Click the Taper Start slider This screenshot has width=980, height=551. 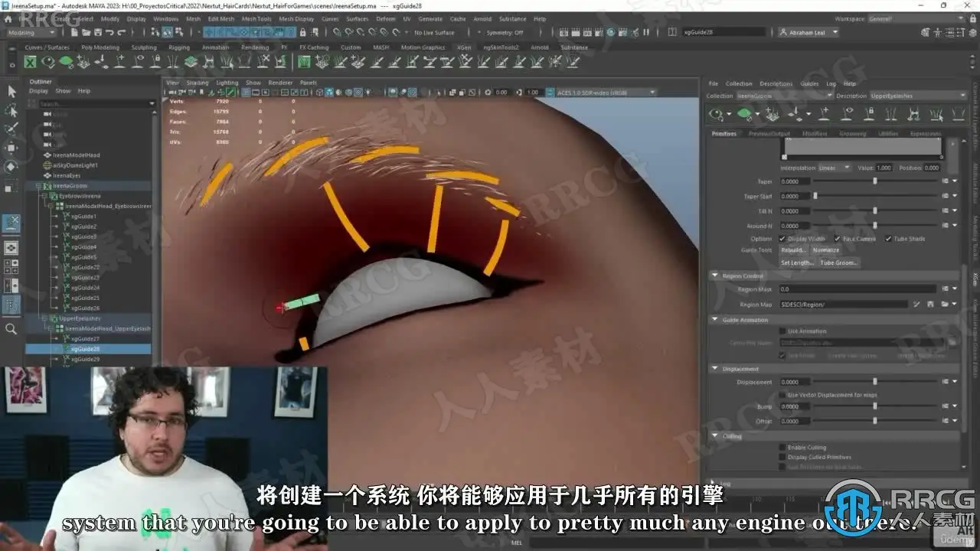[875, 196]
